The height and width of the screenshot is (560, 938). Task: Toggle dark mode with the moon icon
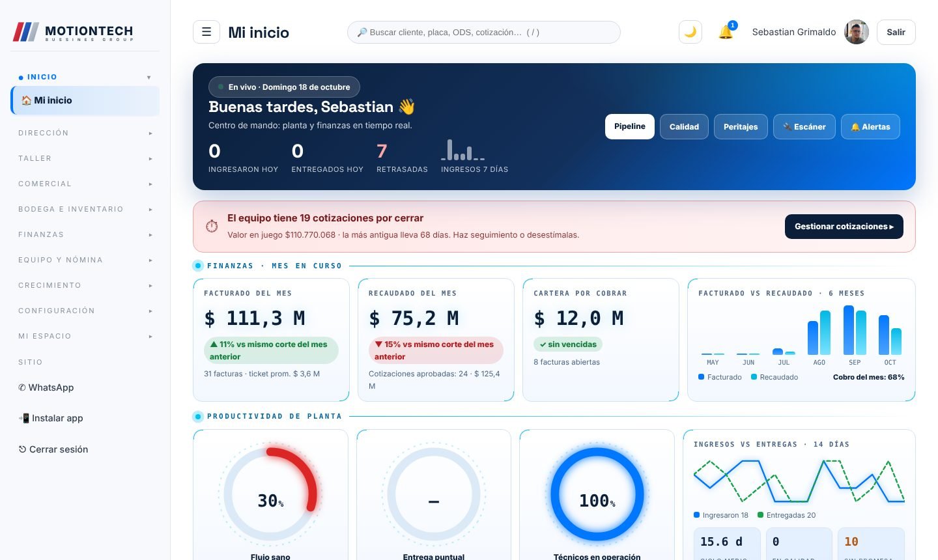[690, 32]
